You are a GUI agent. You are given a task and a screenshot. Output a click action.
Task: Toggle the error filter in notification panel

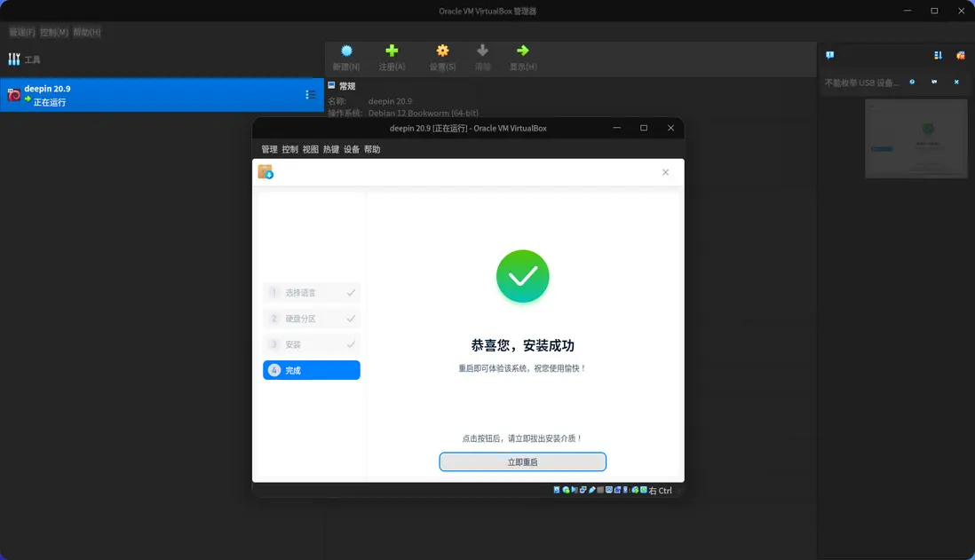(x=960, y=55)
